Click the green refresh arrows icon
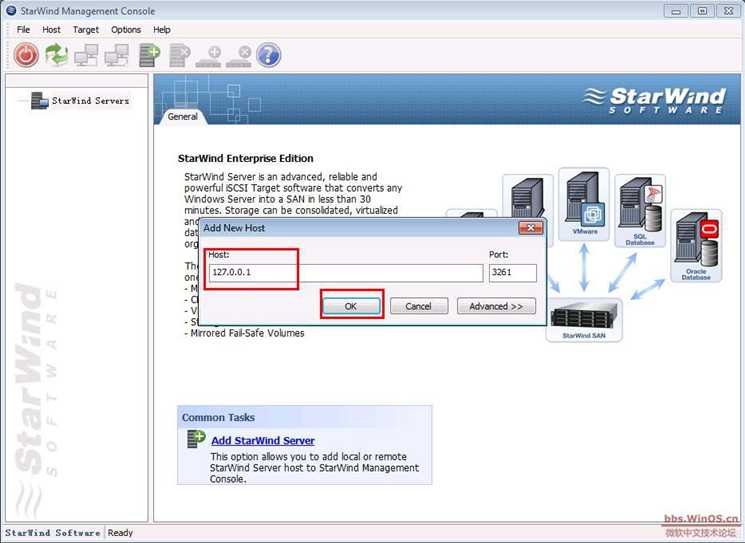Image resolution: width=745 pixels, height=543 pixels. pos(57,55)
